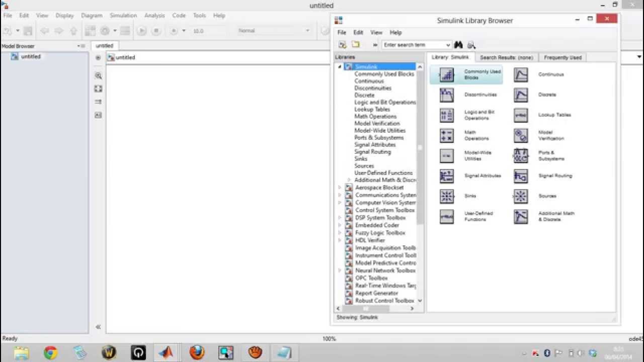
Task: Open the Signal Attributes library icon
Action: click(447, 176)
